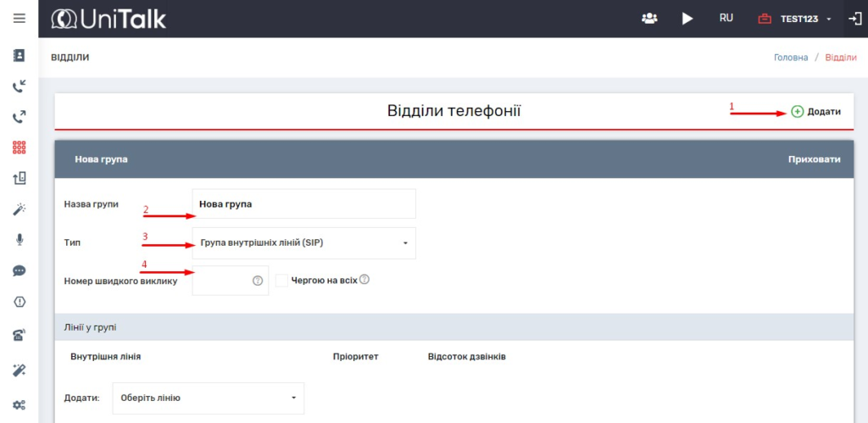Open the outgoing calls sidebar icon

pyautogui.click(x=19, y=117)
